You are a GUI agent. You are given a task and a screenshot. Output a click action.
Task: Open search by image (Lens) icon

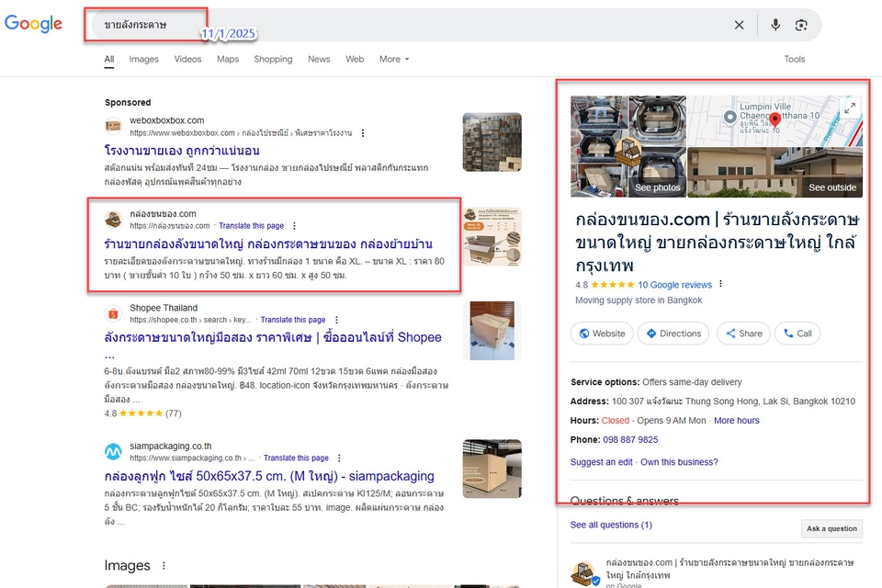coord(801,25)
